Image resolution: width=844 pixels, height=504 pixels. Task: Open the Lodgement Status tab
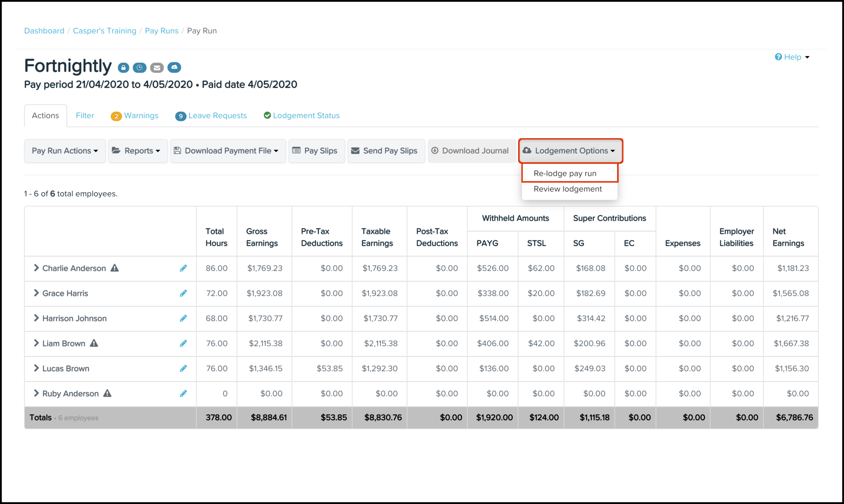tap(302, 116)
